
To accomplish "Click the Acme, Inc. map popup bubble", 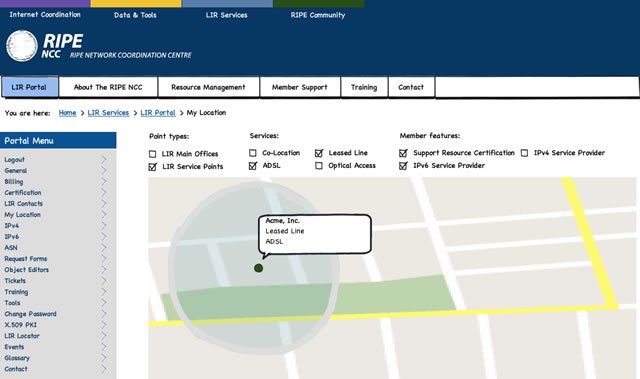I will coord(315,235).
